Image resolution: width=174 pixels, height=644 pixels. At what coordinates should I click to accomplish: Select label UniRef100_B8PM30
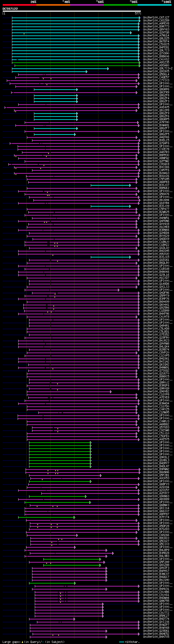(156, 155)
